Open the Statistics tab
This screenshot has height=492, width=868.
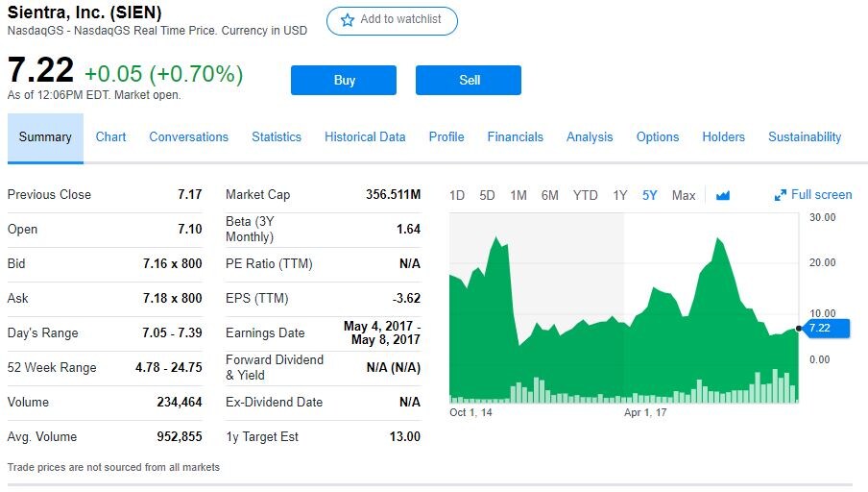[277, 136]
